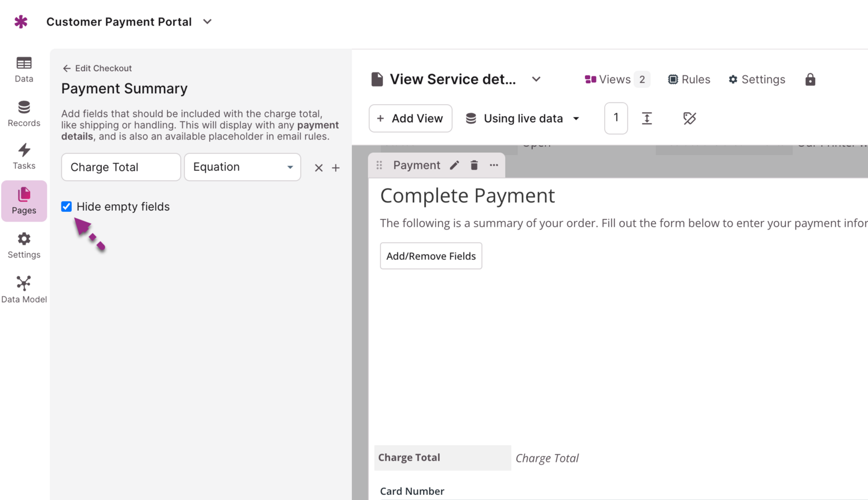The width and height of the screenshot is (868, 500).
Task: Click the Charge Total input field
Action: 120,167
